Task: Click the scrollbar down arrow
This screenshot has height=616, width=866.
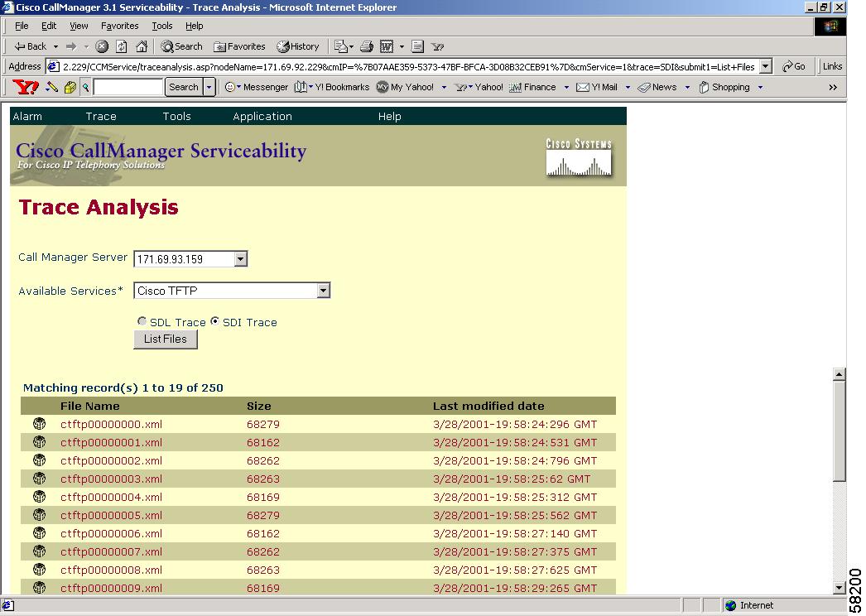Action: tap(839, 588)
